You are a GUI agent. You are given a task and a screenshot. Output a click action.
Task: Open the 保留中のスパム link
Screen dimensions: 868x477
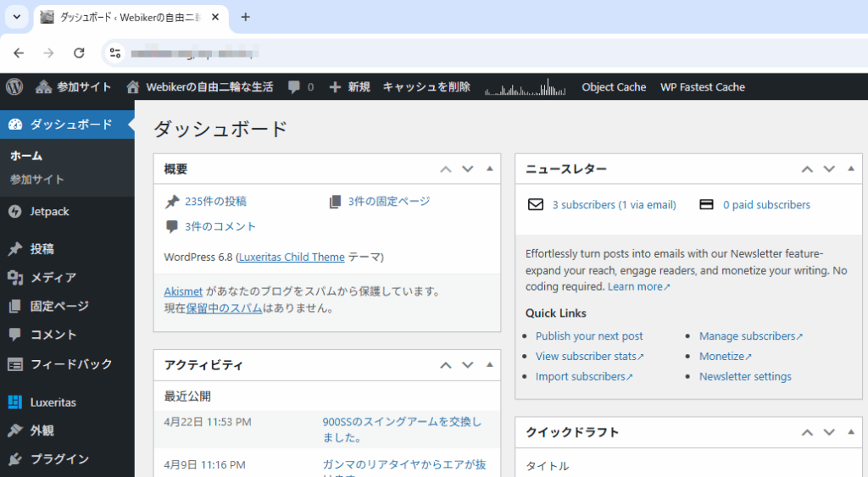pos(224,308)
